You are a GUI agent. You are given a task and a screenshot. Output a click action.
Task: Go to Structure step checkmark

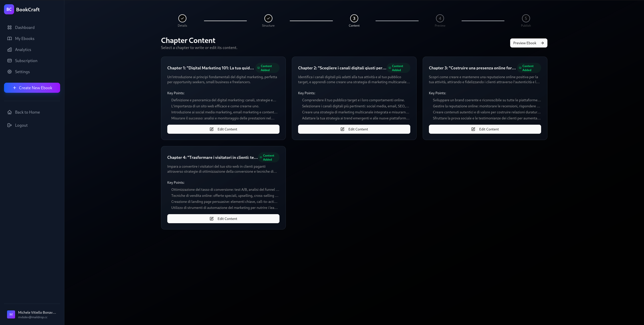tap(268, 18)
